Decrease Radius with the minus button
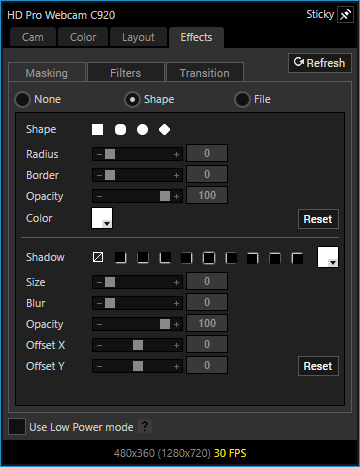 point(99,154)
